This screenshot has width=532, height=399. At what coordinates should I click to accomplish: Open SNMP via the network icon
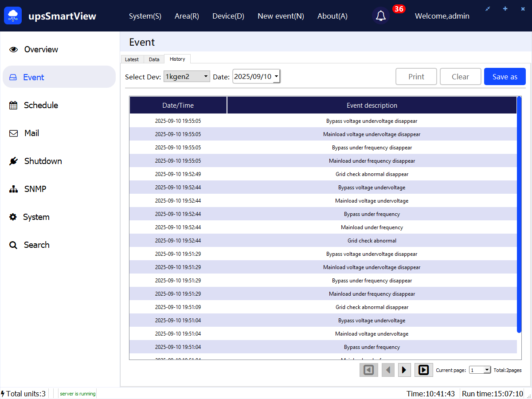(14, 189)
